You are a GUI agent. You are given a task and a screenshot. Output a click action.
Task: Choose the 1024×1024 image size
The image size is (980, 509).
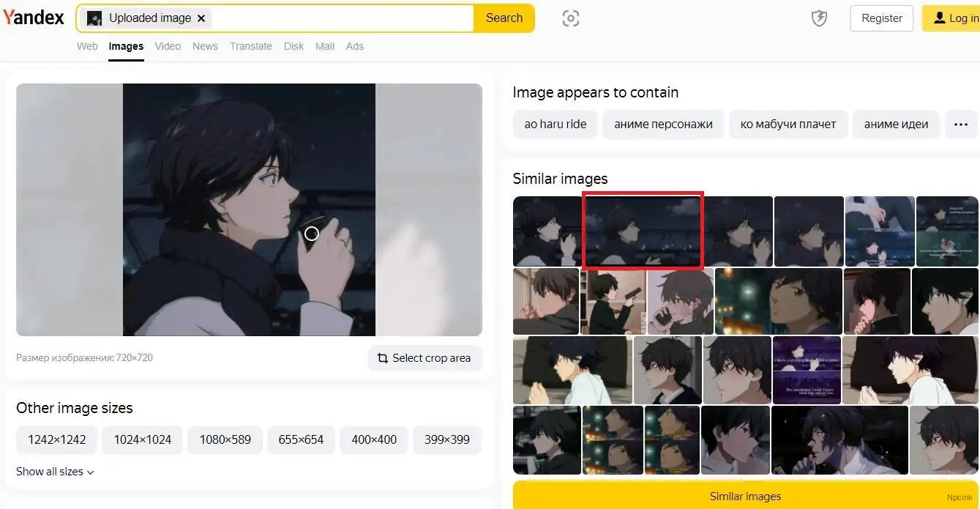coord(143,440)
